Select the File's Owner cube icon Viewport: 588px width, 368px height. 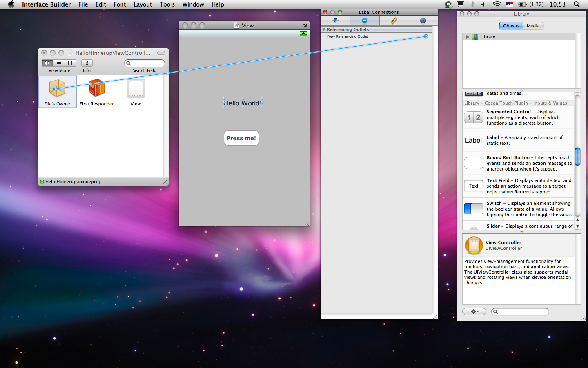click(x=57, y=88)
